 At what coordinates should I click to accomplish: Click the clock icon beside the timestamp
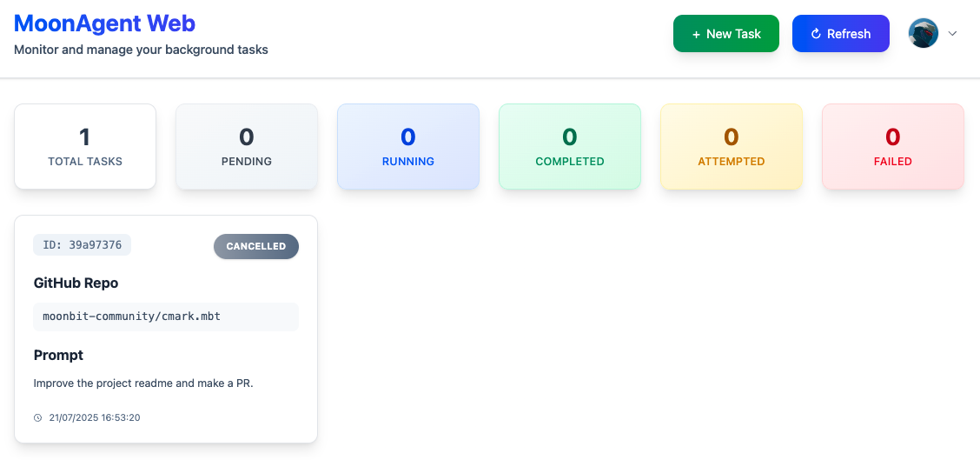[x=38, y=418]
